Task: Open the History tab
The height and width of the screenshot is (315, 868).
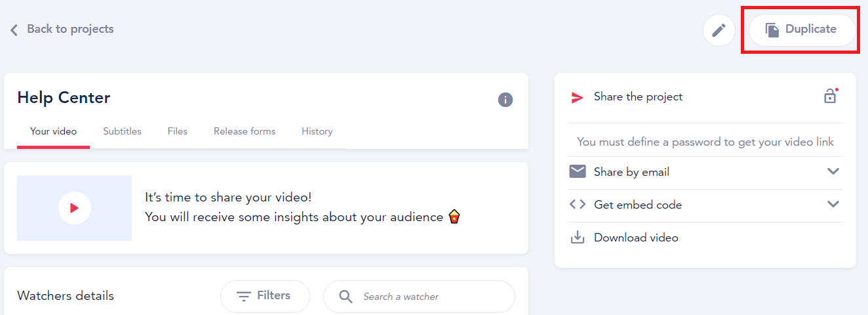Action: [x=317, y=131]
